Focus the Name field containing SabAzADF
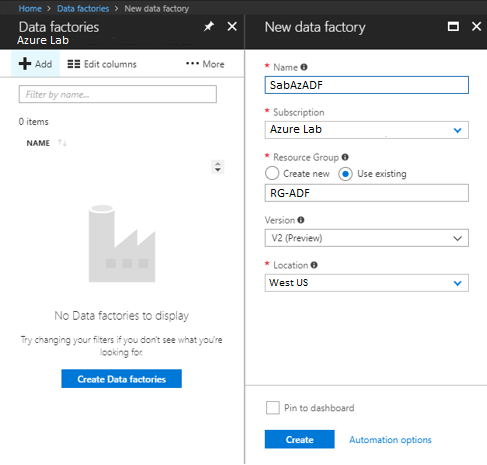Viewport: 487px width, 465px height. (367, 85)
